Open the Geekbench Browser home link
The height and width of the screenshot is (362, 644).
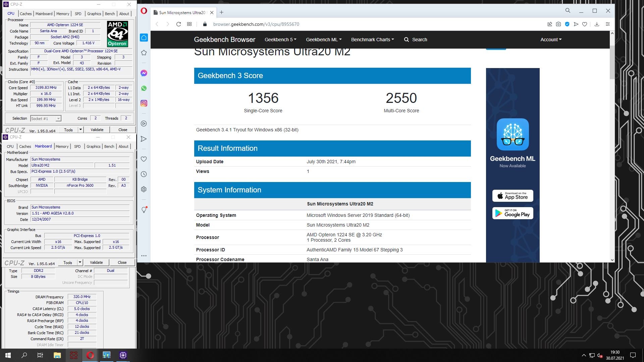[x=224, y=40]
